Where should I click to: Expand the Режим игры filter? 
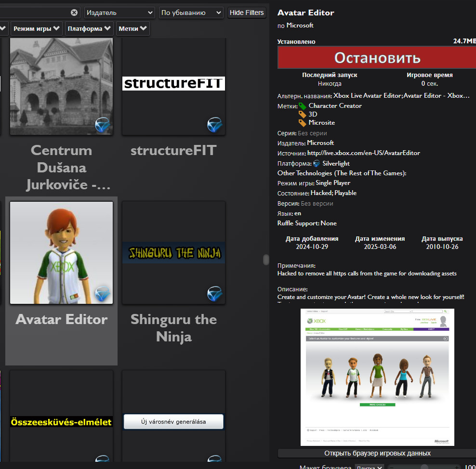coord(37,28)
